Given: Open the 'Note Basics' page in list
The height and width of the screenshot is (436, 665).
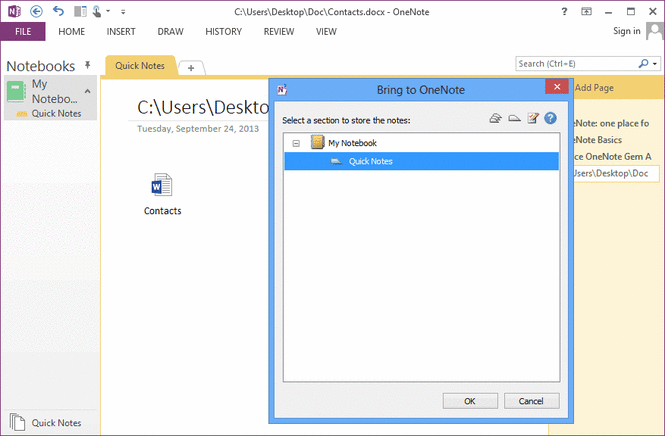Looking at the screenshot, I should click(x=598, y=140).
